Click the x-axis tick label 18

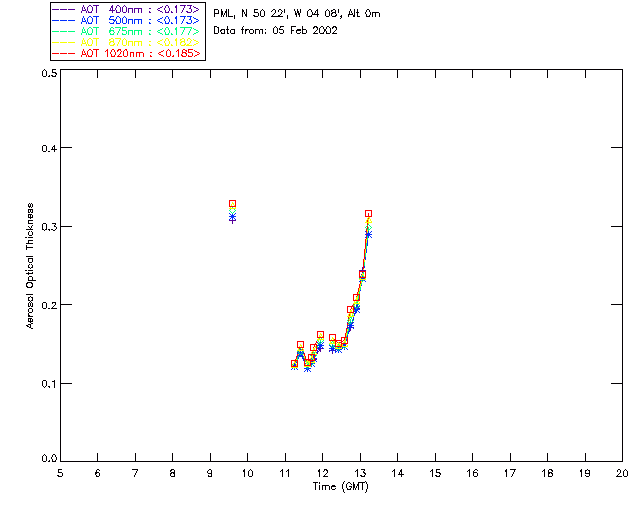[x=547, y=473]
